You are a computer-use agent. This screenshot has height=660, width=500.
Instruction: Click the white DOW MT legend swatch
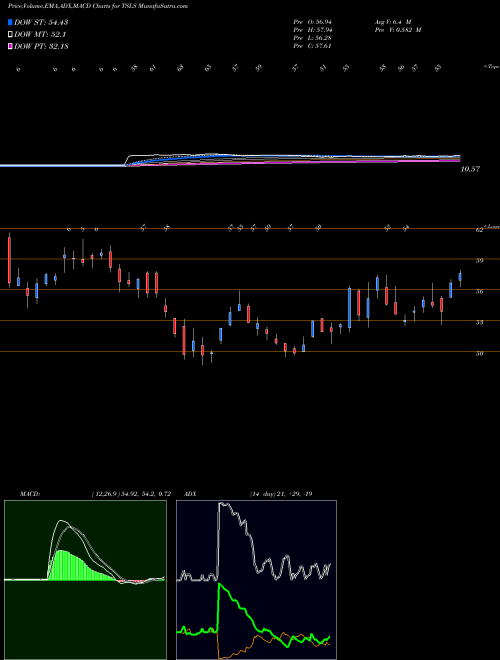[x=10, y=34]
